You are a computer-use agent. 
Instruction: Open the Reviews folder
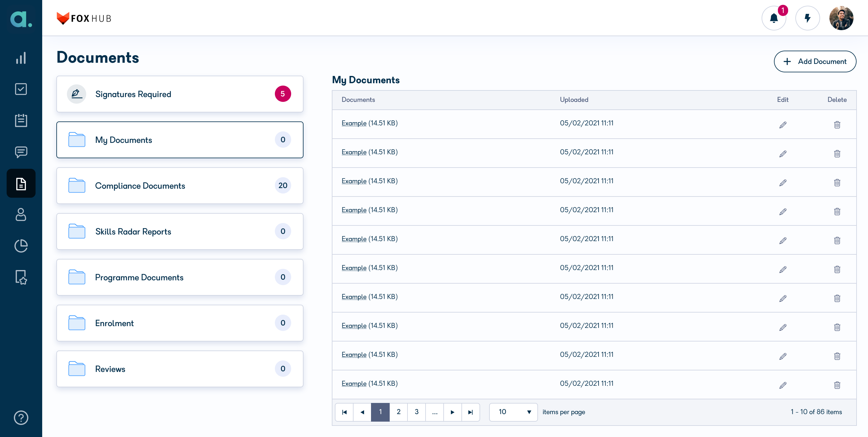click(x=180, y=369)
